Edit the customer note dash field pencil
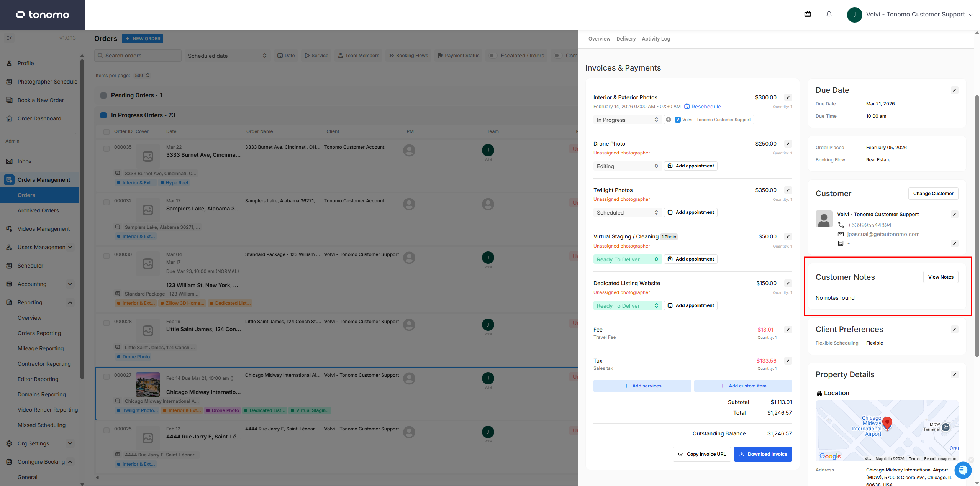980x486 pixels. pos(955,243)
